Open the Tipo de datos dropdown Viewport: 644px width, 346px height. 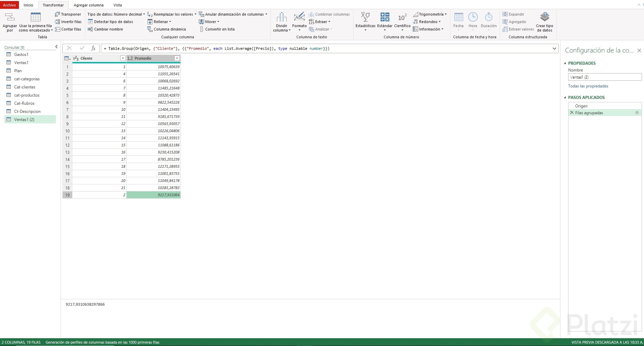click(x=116, y=14)
